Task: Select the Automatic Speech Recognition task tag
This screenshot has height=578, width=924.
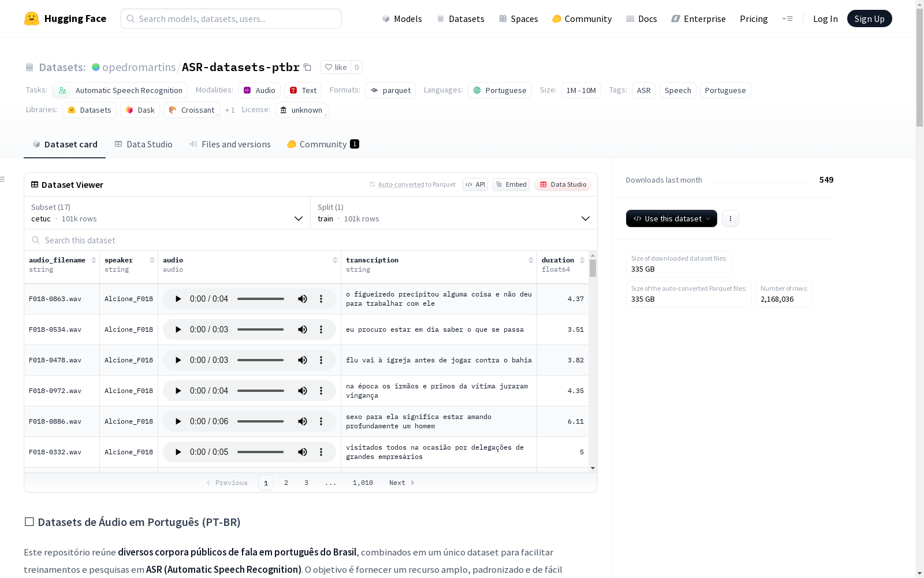Action: pos(120,90)
